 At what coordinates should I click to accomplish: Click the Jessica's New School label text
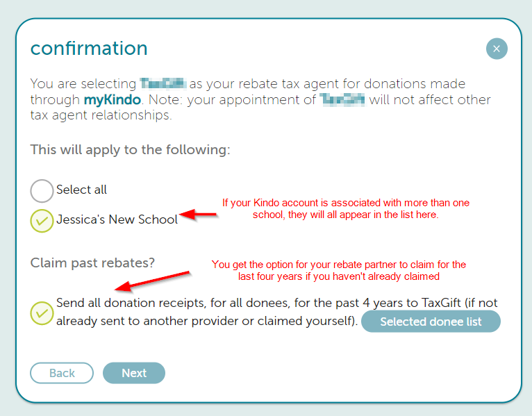117,219
